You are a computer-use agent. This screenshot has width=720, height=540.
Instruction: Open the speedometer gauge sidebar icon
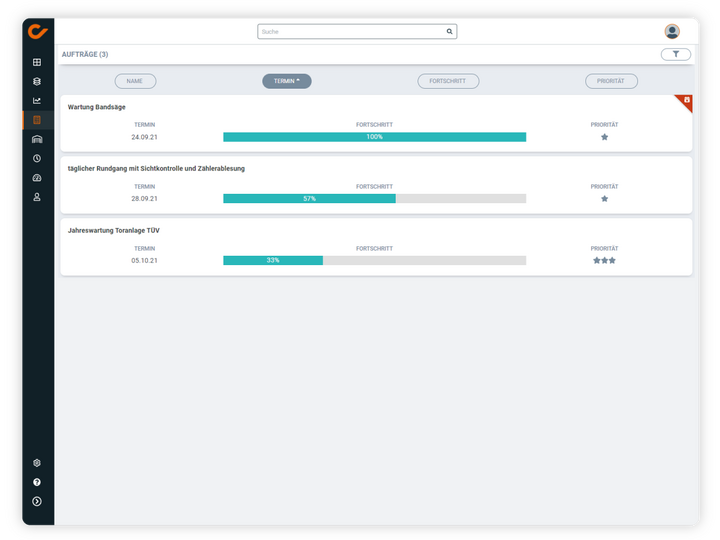point(37,178)
